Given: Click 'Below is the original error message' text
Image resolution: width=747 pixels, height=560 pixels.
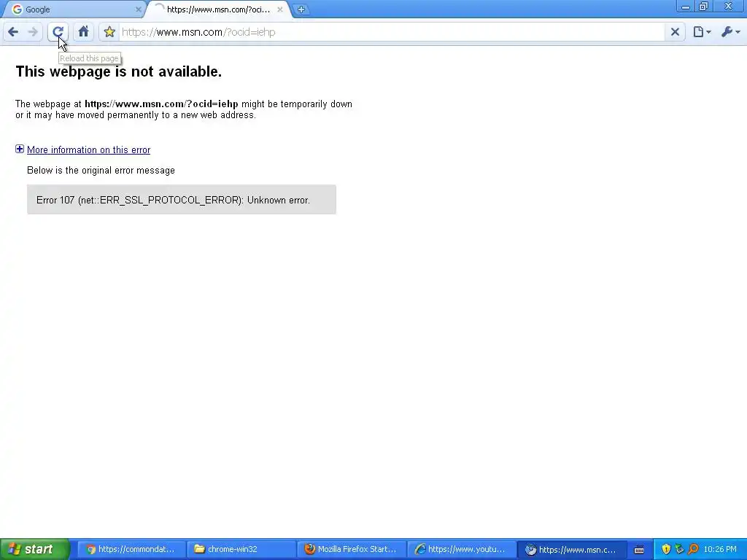Looking at the screenshot, I should (101, 171).
